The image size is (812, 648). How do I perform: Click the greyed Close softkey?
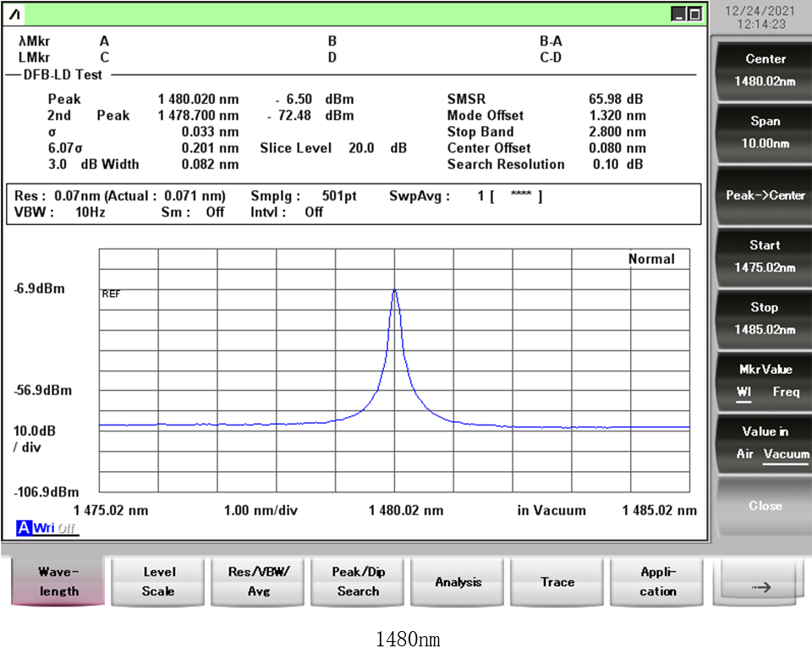point(765,506)
